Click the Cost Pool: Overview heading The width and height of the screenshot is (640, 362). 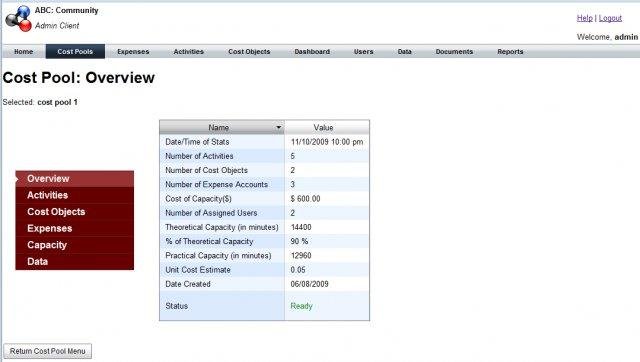click(x=79, y=78)
